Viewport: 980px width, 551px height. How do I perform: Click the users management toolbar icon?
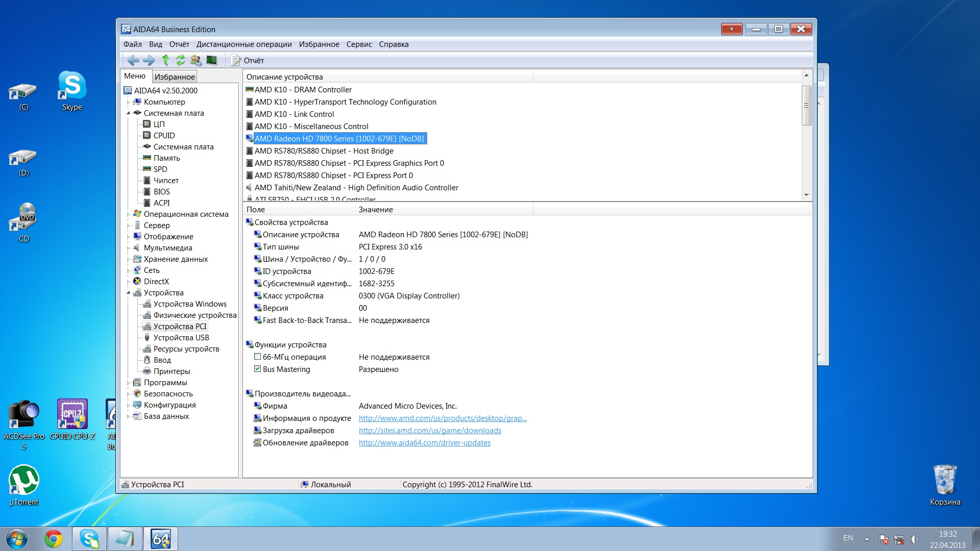pos(195,60)
